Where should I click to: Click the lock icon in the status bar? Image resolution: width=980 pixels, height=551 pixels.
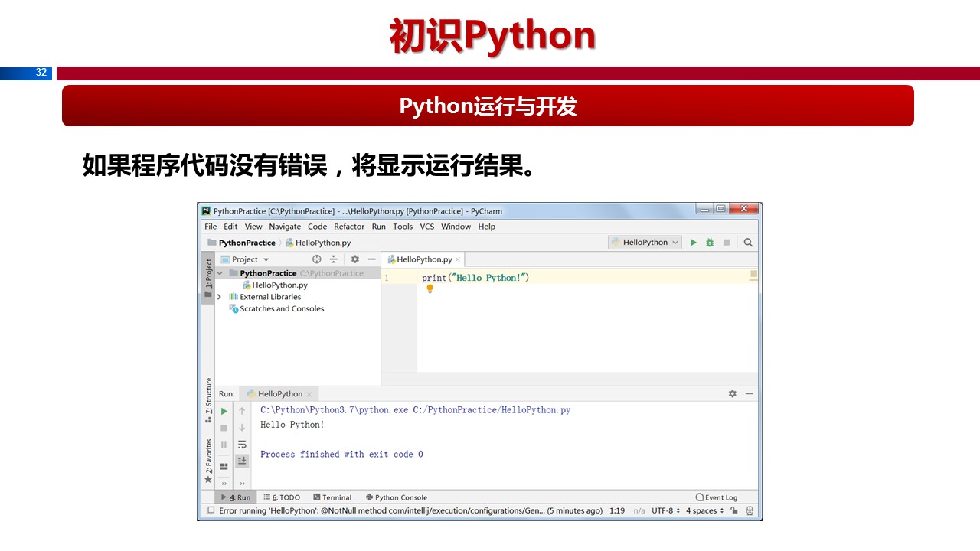point(734,510)
